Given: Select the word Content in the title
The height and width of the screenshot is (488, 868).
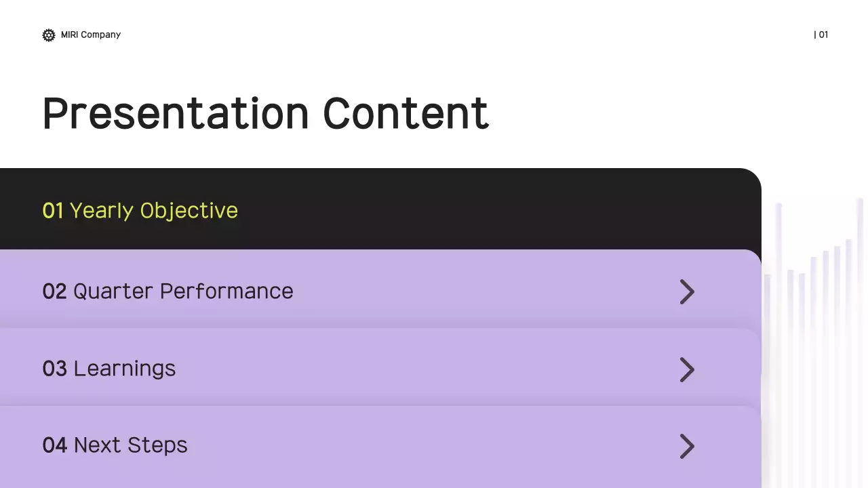Looking at the screenshot, I should pyautogui.click(x=406, y=113).
